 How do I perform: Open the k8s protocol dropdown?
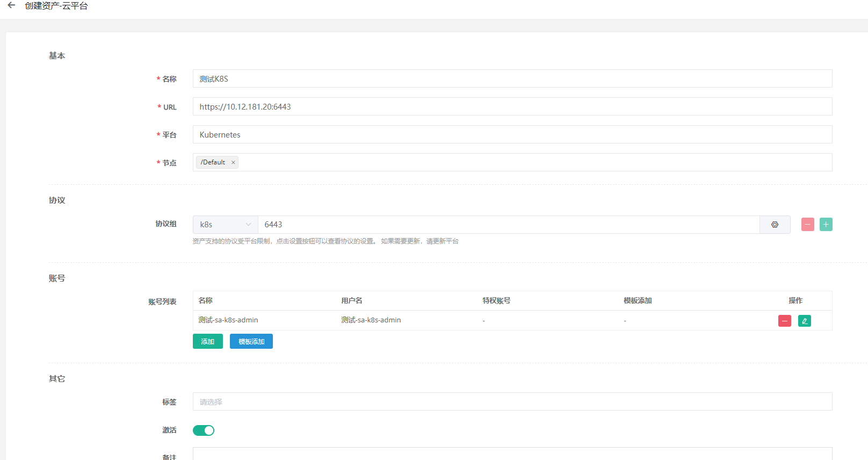226,225
